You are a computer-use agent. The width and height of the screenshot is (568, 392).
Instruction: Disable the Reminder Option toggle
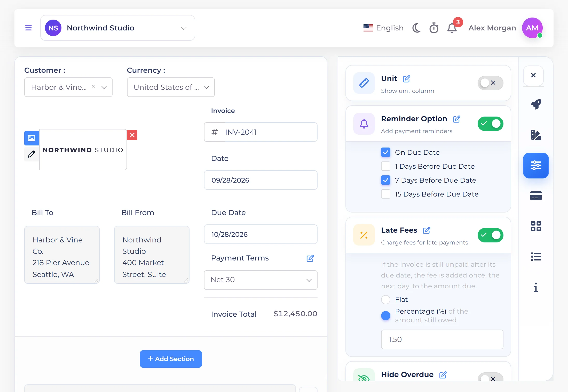pos(490,124)
